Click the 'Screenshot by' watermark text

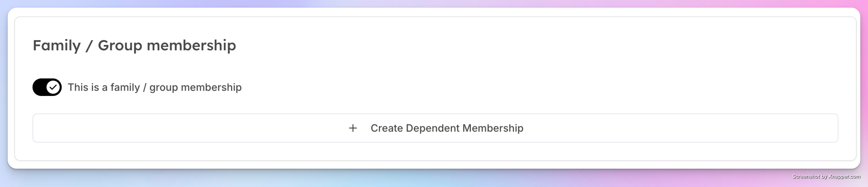coord(810,176)
